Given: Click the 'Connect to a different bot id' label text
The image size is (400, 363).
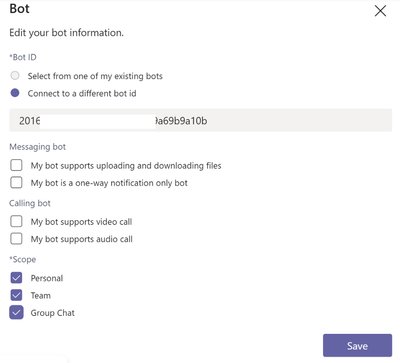Looking at the screenshot, I should click(82, 93).
